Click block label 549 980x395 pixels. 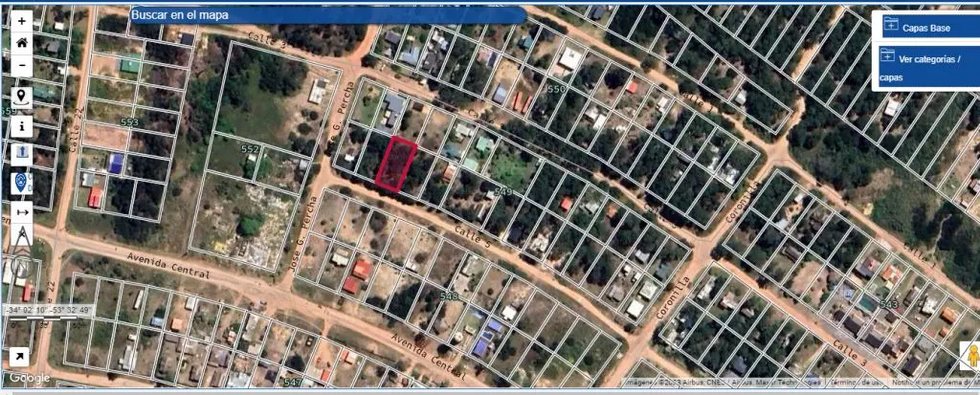click(503, 191)
